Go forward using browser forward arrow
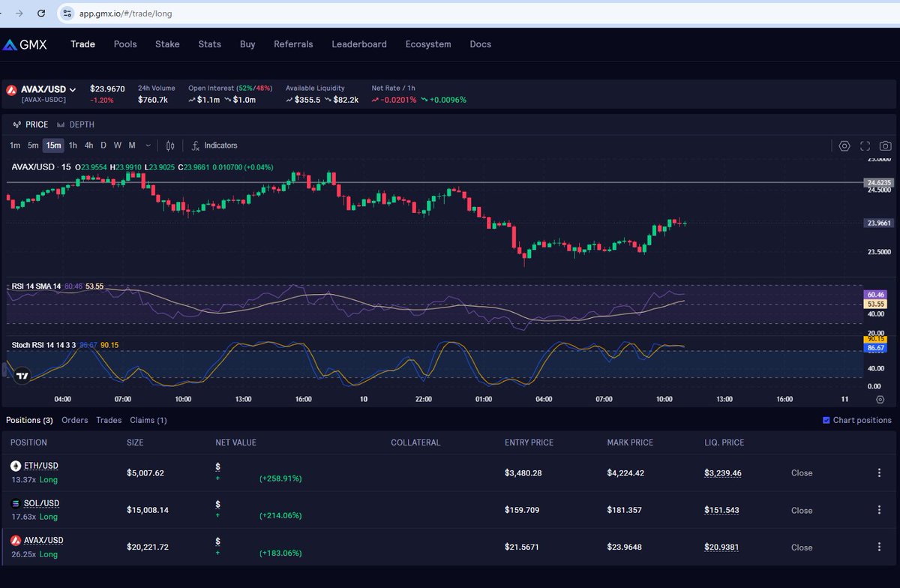 [19, 13]
